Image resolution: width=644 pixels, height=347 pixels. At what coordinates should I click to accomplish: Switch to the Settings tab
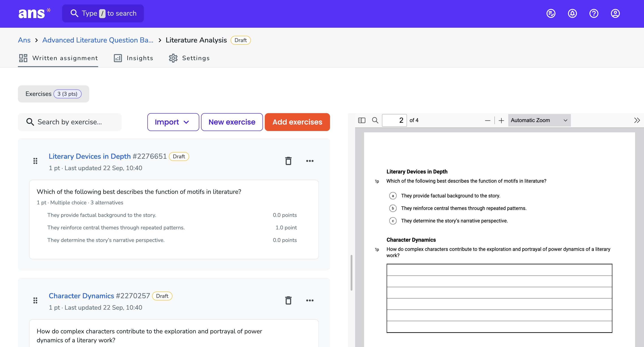click(189, 58)
